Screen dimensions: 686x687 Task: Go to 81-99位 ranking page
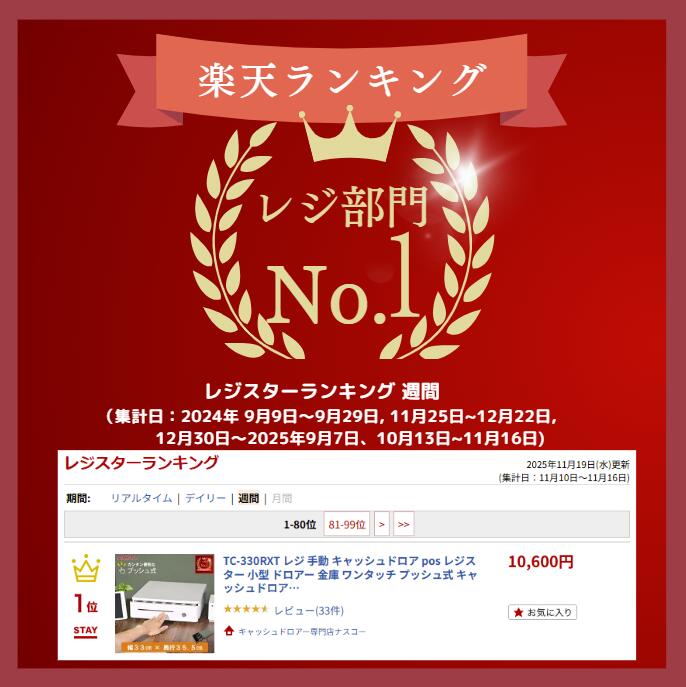347,524
